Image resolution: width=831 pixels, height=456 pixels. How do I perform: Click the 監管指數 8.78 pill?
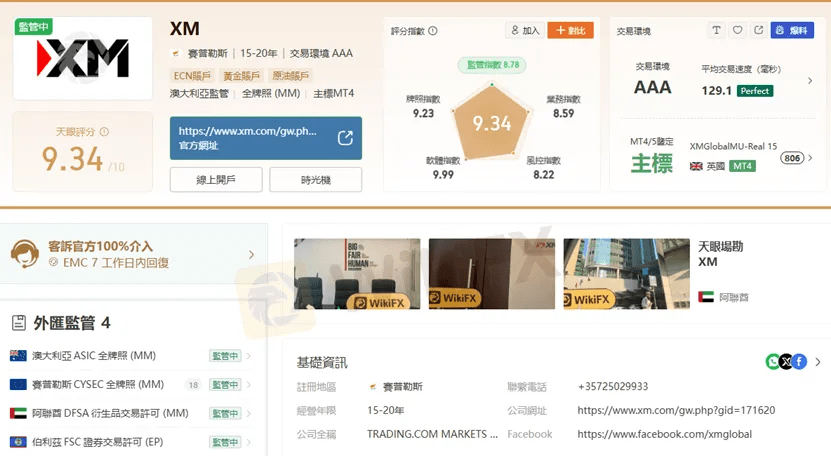click(492, 65)
